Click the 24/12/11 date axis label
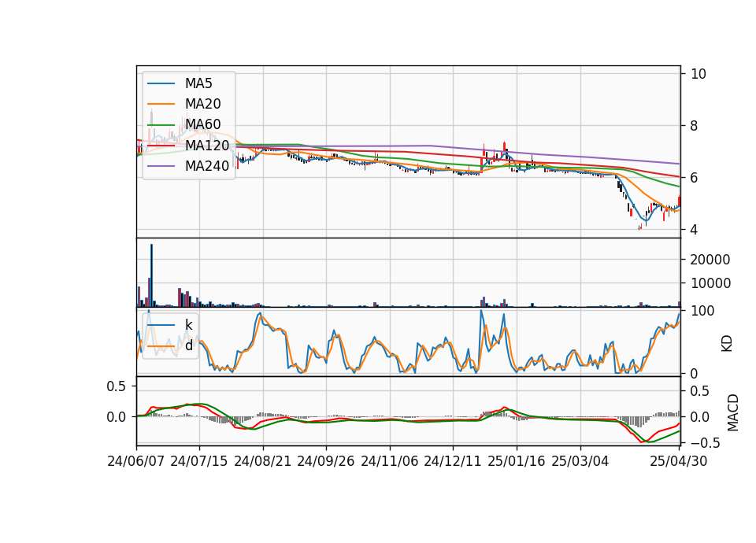 [x=453, y=461]
